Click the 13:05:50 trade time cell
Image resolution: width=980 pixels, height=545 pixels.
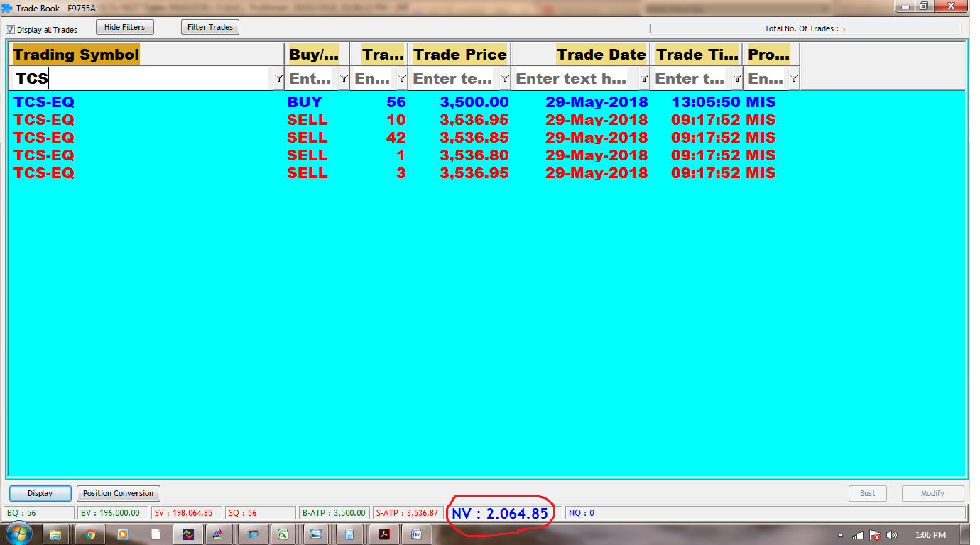[706, 102]
